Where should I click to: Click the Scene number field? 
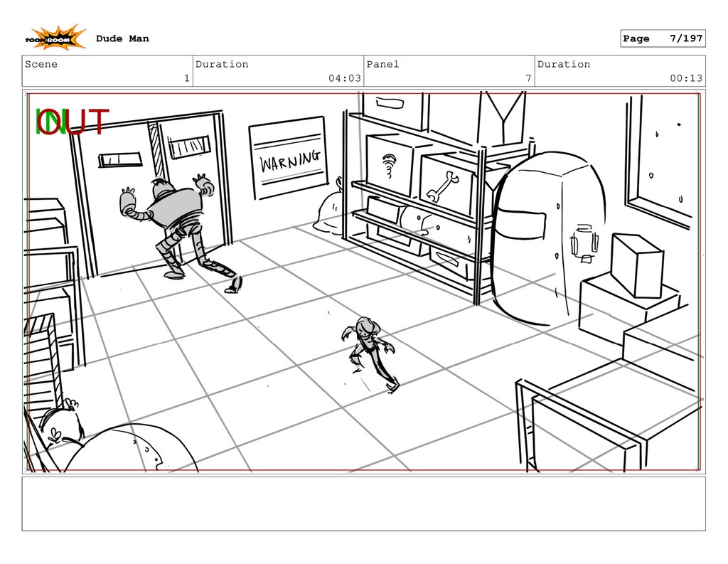tap(107, 71)
